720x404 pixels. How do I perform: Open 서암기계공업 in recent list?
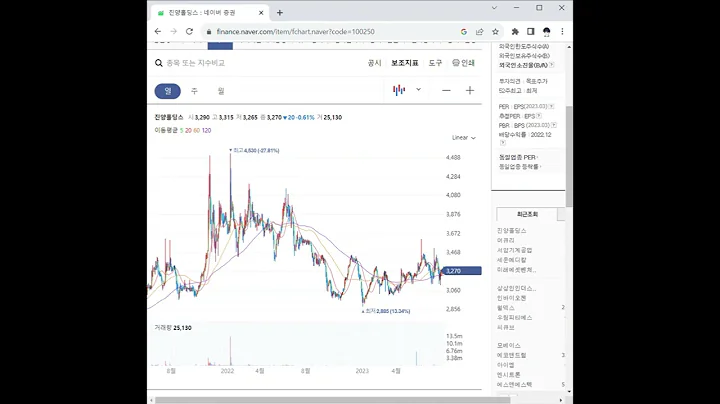click(514, 250)
